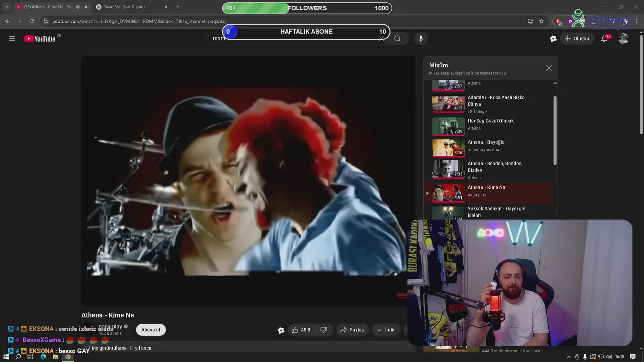
Task: Click the sparkle icon left of the like button
Action: (281, 330)
